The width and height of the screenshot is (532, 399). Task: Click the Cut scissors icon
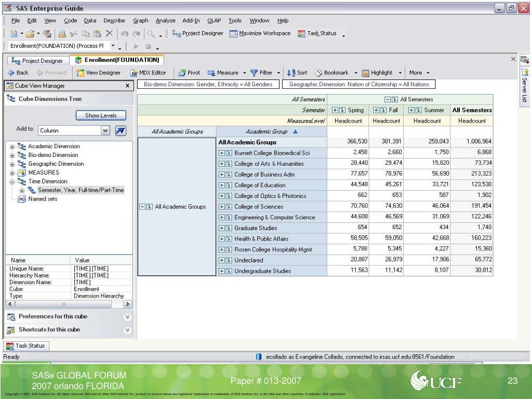tap(73, 33)
